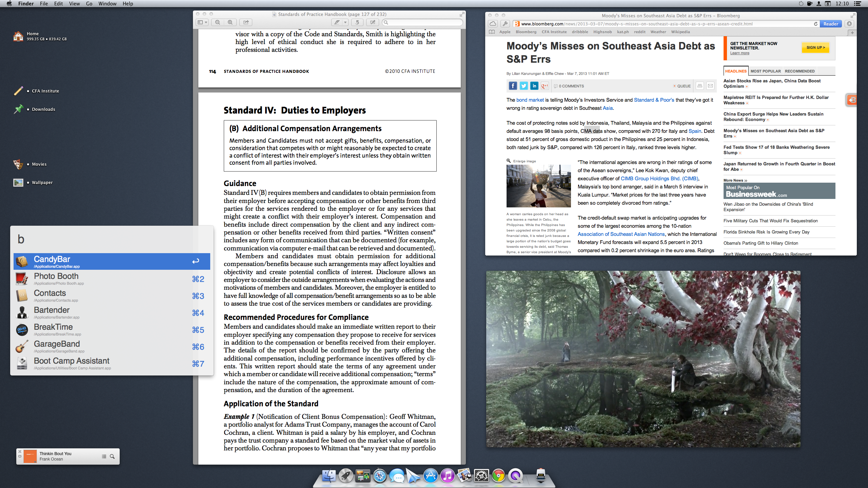Toggle Safari Reader mode
Screen dimensions: 868x488
tap(830, 24)
